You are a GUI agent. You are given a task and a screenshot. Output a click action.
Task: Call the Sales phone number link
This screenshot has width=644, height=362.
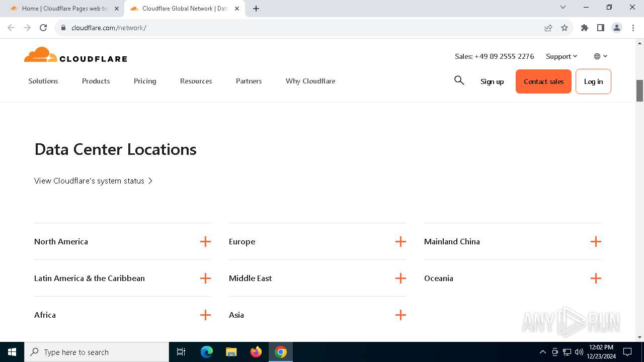click(495, 56)
